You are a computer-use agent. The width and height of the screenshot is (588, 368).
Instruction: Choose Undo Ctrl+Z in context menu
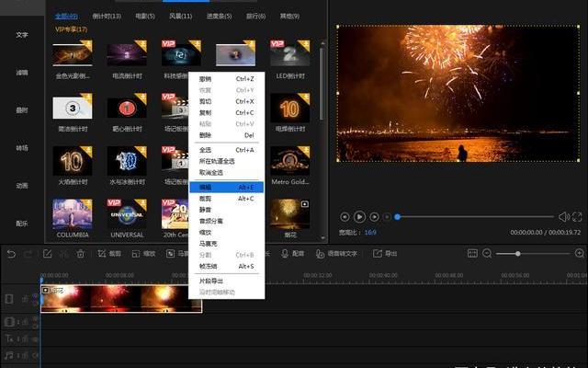click(x=227, y=79)
